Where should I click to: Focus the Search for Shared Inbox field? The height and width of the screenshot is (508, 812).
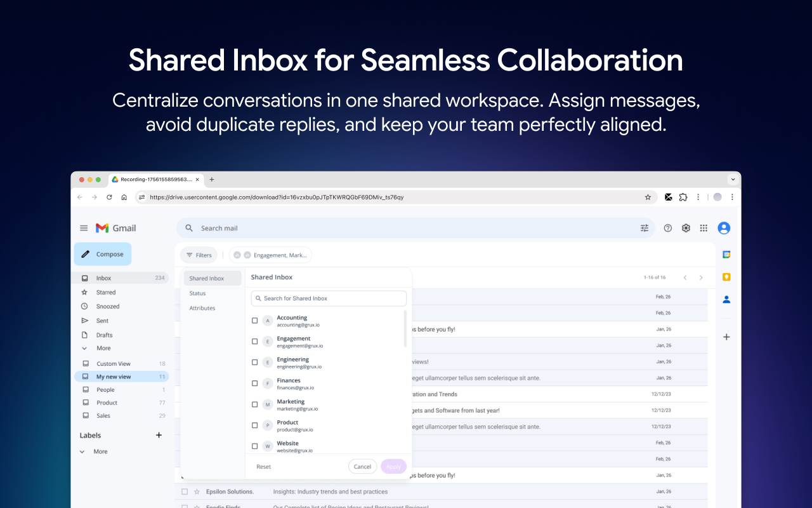tap(329, 298)
